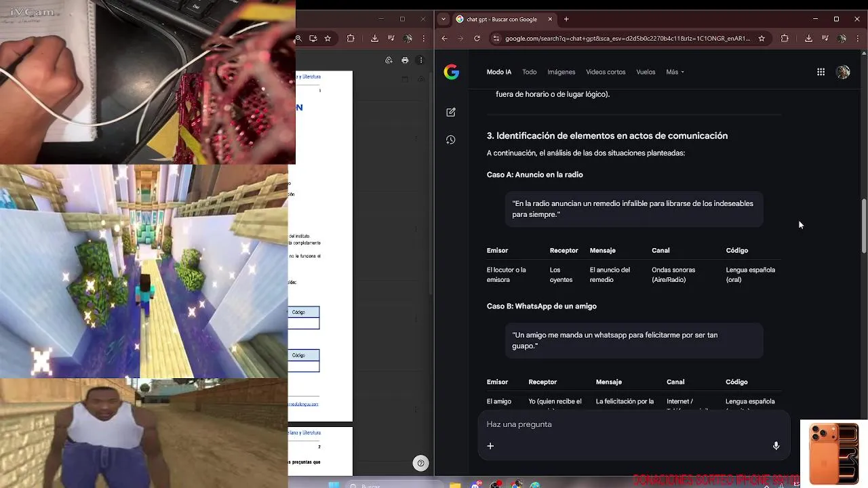Click 'Ondas sonoras (Aire/Radio)' cell
This screenshot has width=868, height=488.
click(x=673, y=274)
